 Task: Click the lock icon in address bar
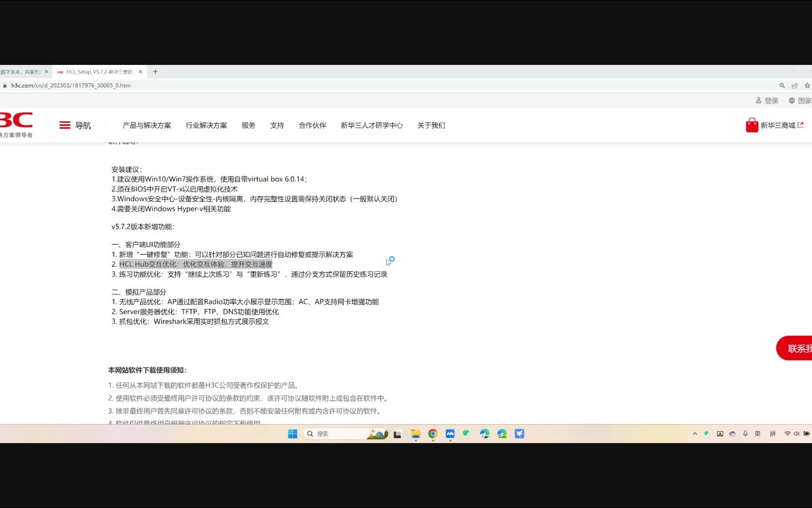[5, 86]
